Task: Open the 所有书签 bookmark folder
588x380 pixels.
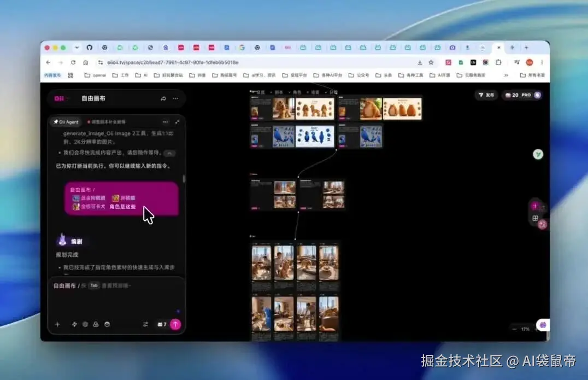Action: (532, 75)
